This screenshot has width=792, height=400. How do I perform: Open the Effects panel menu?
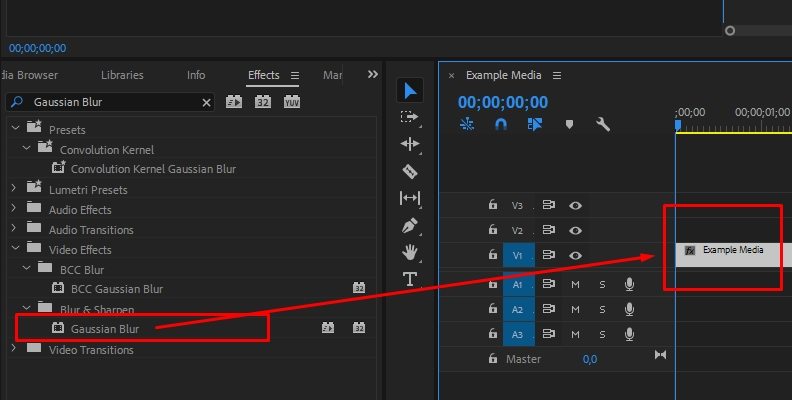295,76
